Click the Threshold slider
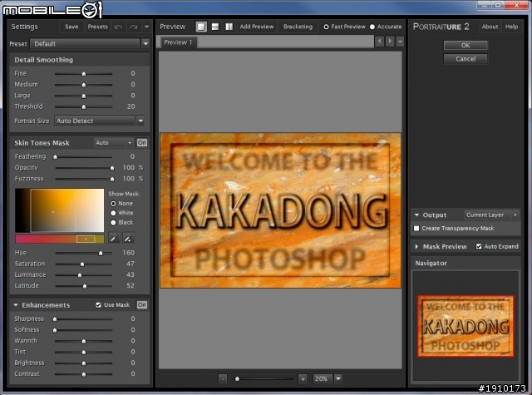 pos(83,107)
